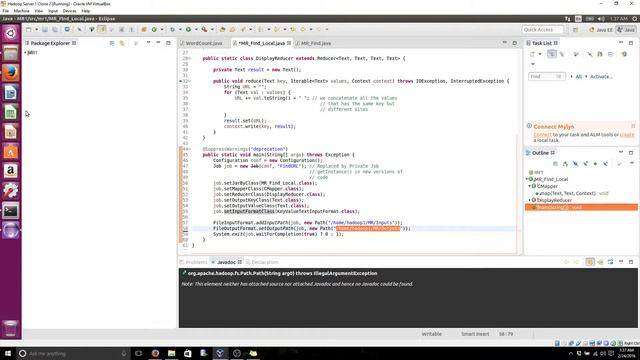This screenshot has width=640, height=360.
Task: Open the Run button dropdown arrow
Action: [196, 29]
